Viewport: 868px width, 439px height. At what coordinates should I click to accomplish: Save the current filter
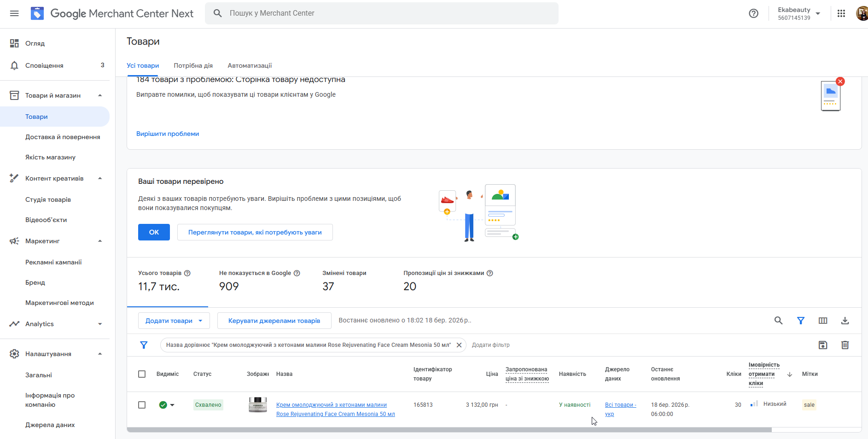[x=823, y=345]
